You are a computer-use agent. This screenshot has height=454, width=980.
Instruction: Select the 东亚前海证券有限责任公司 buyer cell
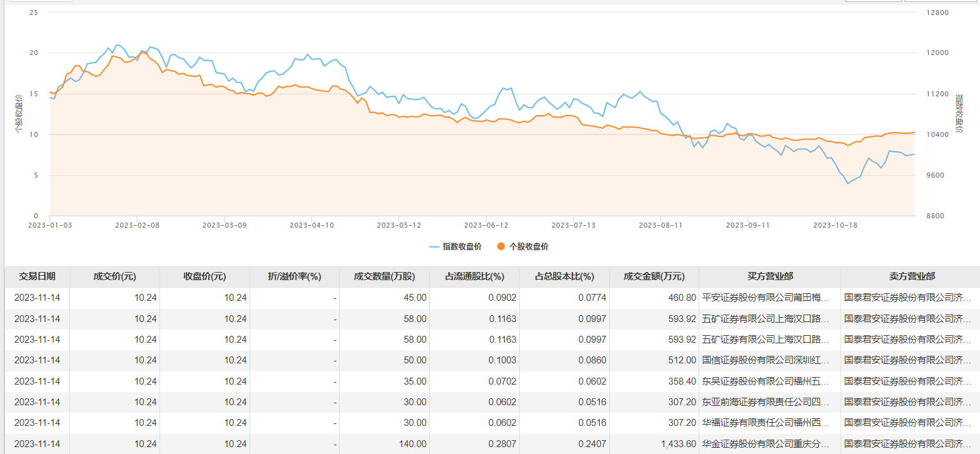pos(770,402)
